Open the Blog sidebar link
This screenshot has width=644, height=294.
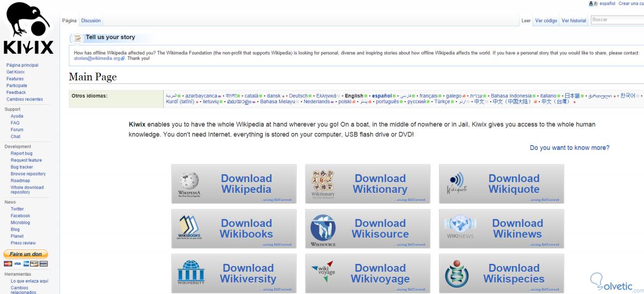tap(15, 230)
